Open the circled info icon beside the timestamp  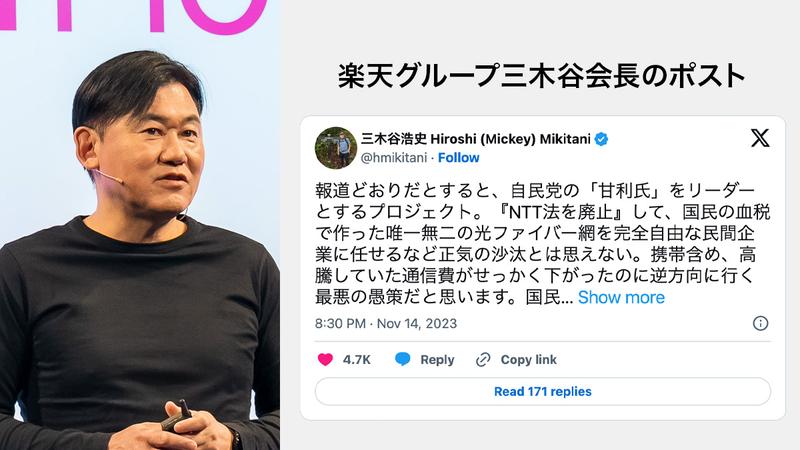(760, 323)
